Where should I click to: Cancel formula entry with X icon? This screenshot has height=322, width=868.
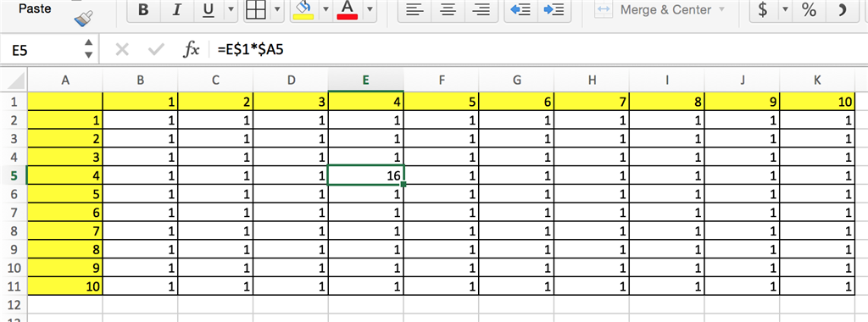122,50
